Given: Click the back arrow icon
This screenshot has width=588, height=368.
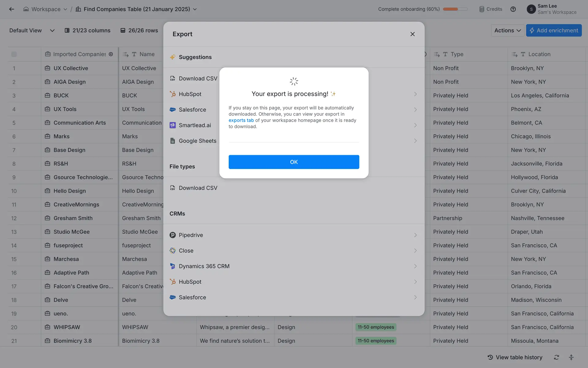Looking at the screenshot, I should (x=12, y=9).
